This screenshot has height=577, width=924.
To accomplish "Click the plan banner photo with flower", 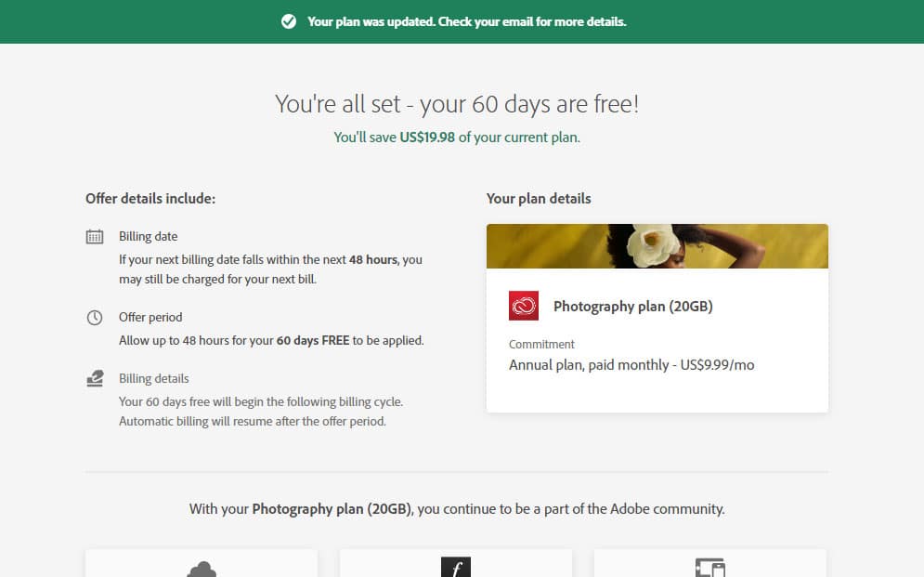I will click(657, 246).
